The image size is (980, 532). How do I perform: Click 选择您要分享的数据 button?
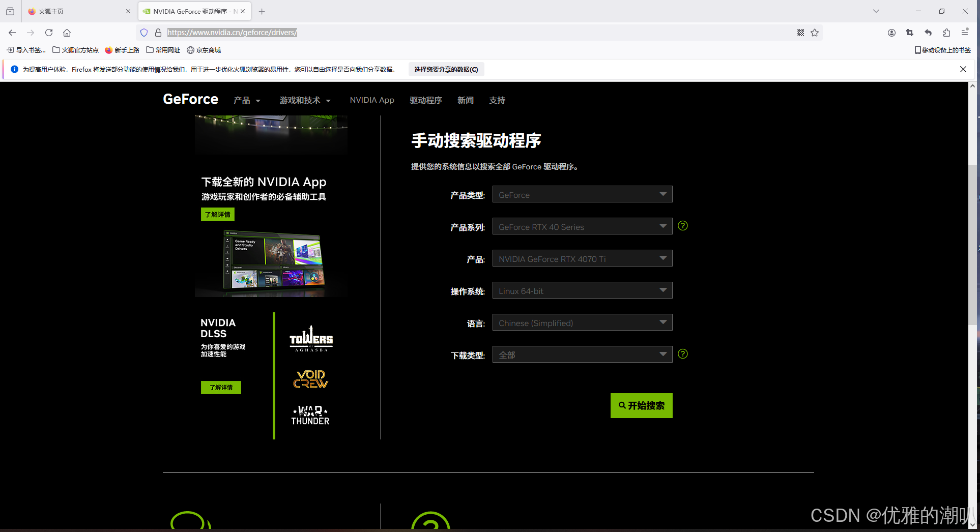coord(446,69)
